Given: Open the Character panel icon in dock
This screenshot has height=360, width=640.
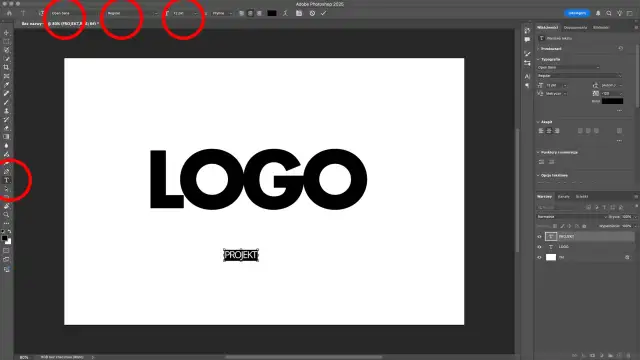Looking at the screenshot, I should click(x=527, y=76).
